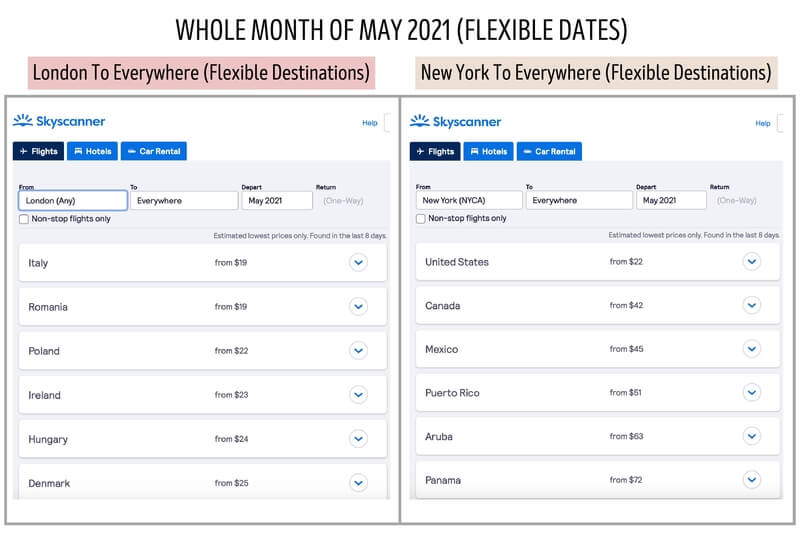Expand the Ireland destination chevron
The image size is (800, 534).
(x=358, y=395)
